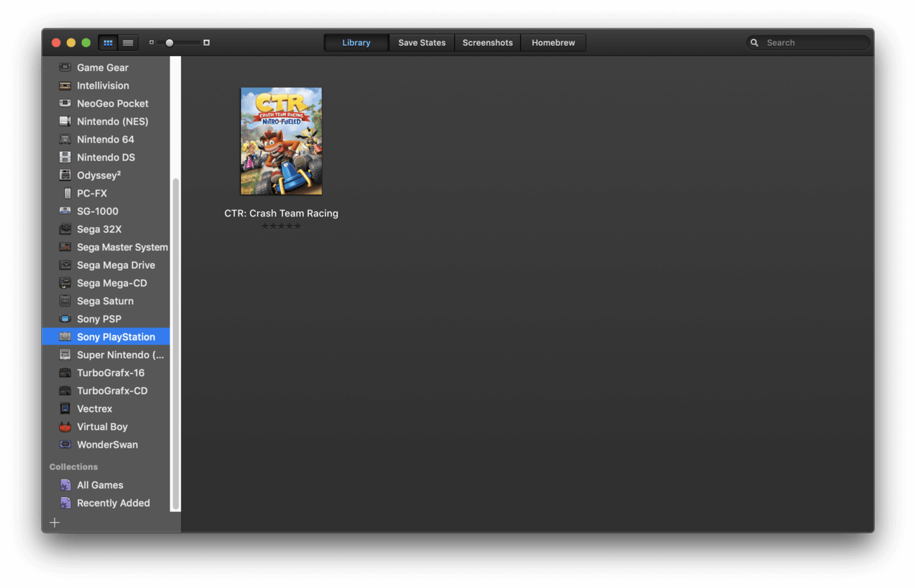Switch to grid view
The width and height of the screenshot is (916, 588).
click(108, 43)
